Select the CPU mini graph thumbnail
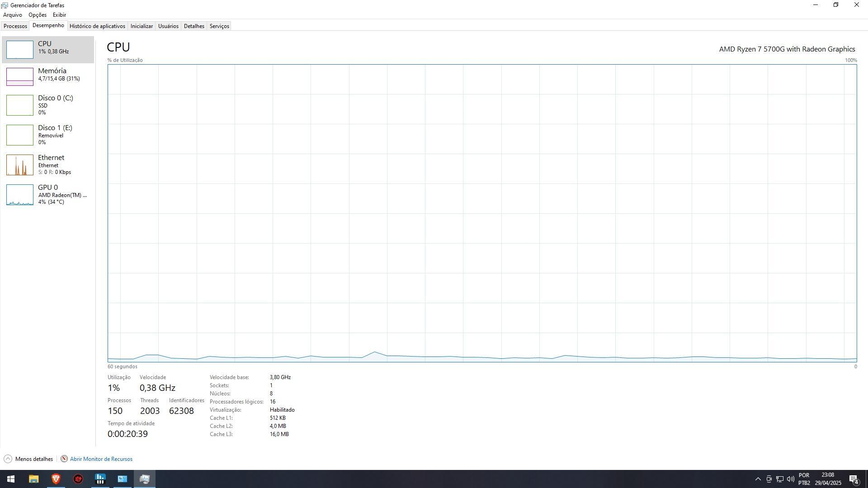 pos(20,50)
